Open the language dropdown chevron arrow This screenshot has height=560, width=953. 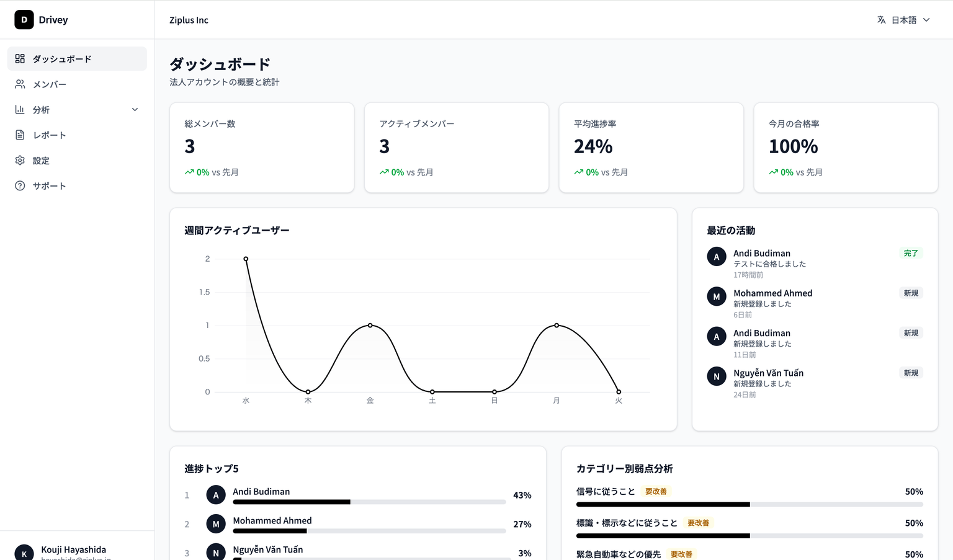pos(927,19)
